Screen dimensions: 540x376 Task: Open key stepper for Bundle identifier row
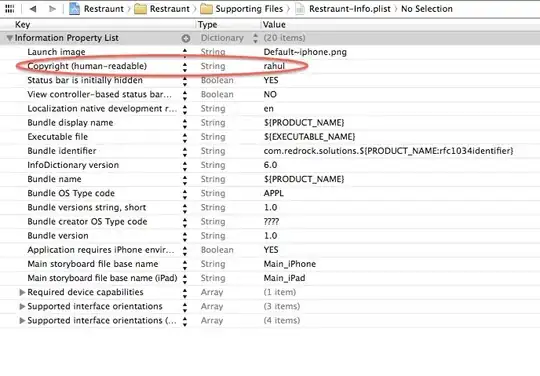pyautogui.click(x=185, y=152)
